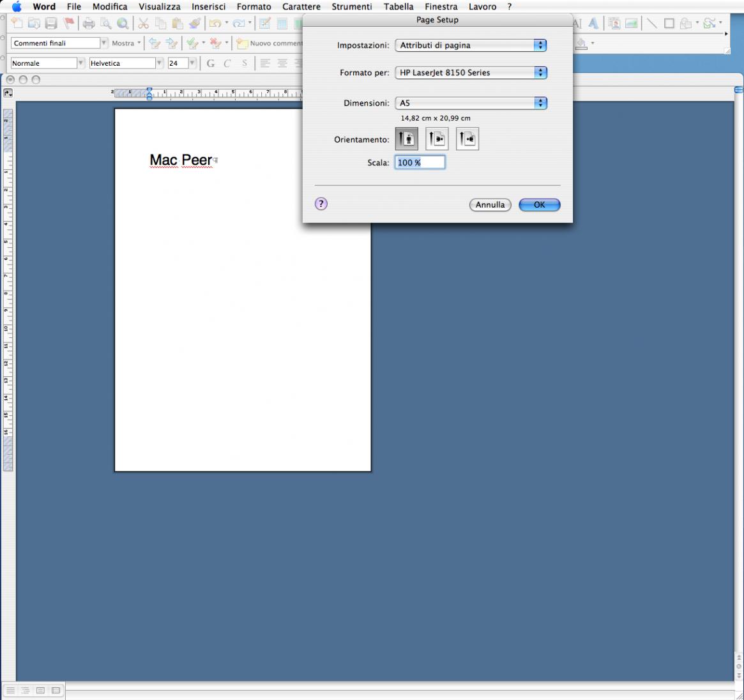
Task: Click the AutoShapes icon
Action: [x=686, y=23]
